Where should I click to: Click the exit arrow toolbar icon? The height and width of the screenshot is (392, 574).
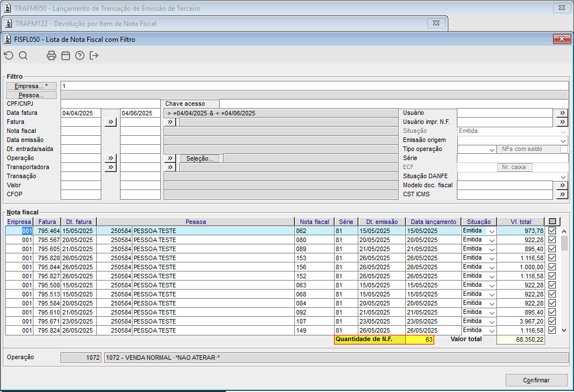[94, 55]
